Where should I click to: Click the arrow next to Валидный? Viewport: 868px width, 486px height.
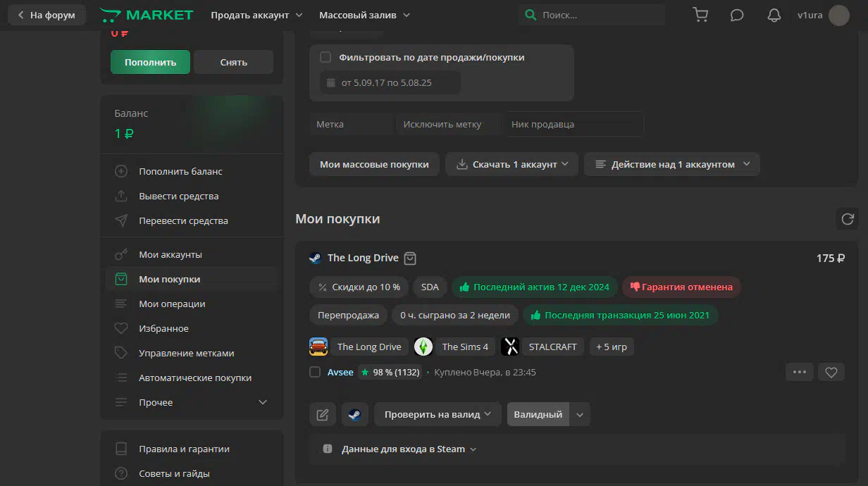[580, 414]
